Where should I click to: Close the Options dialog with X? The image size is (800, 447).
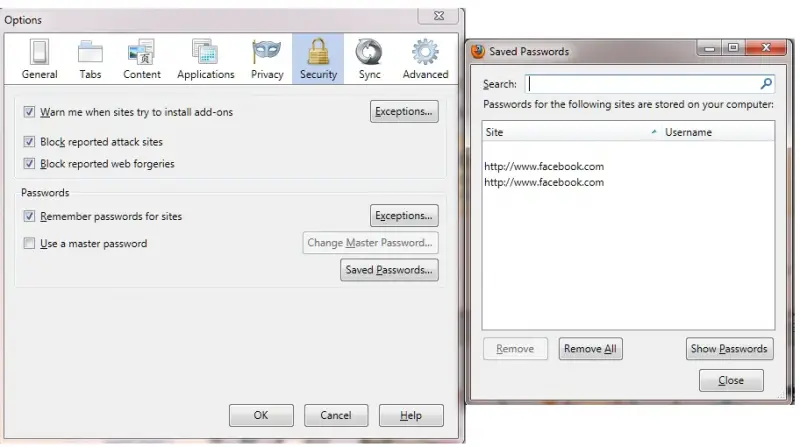point(439,15)
